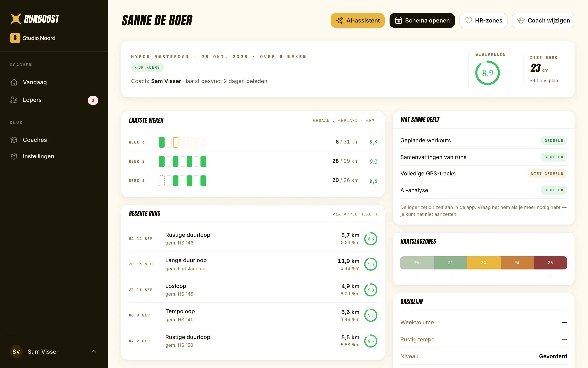Click the Coach wijzigen button
Screen dimensions: 588x368
tap(543, 20)
